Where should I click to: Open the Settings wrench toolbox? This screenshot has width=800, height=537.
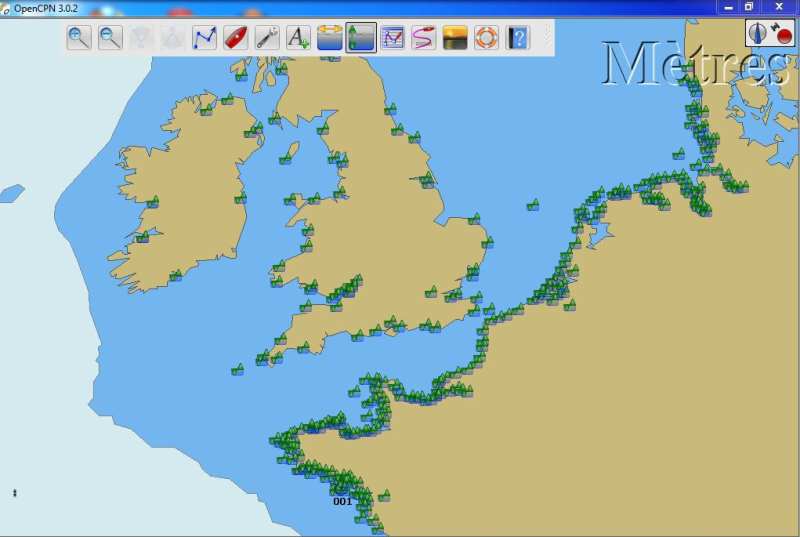point(267,37)
